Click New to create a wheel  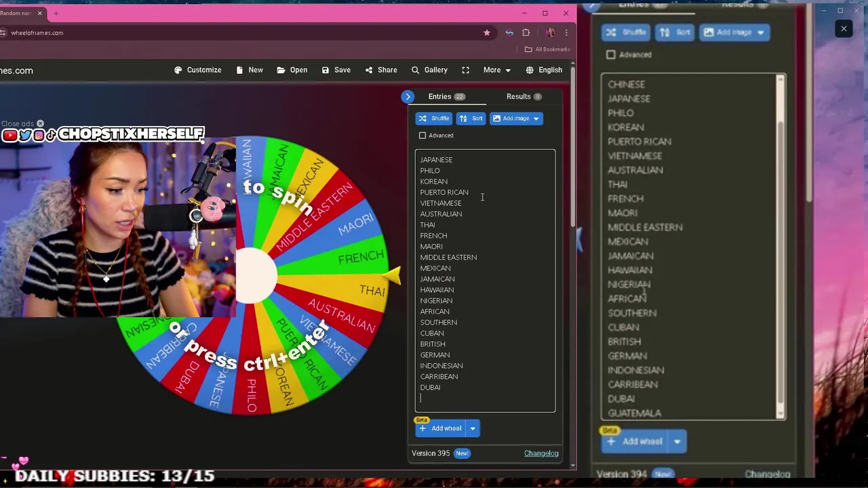coord(249,70)
